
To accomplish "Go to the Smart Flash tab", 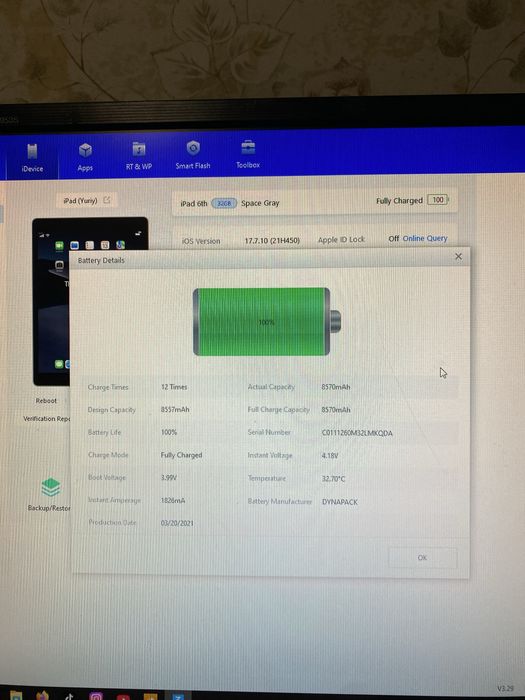I will click(193, 155).
